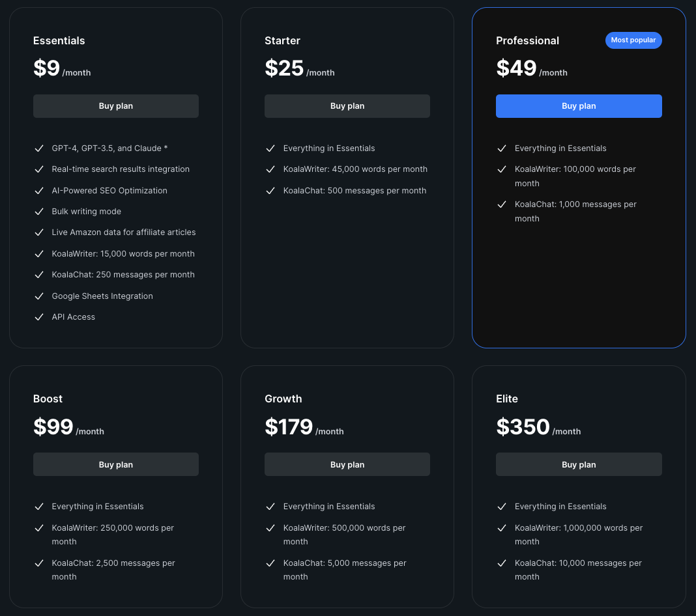696x616 pixels.
Task: Click the checkmark next to KoalaWriter 1,000,000 words
Action: click(502, 528)
